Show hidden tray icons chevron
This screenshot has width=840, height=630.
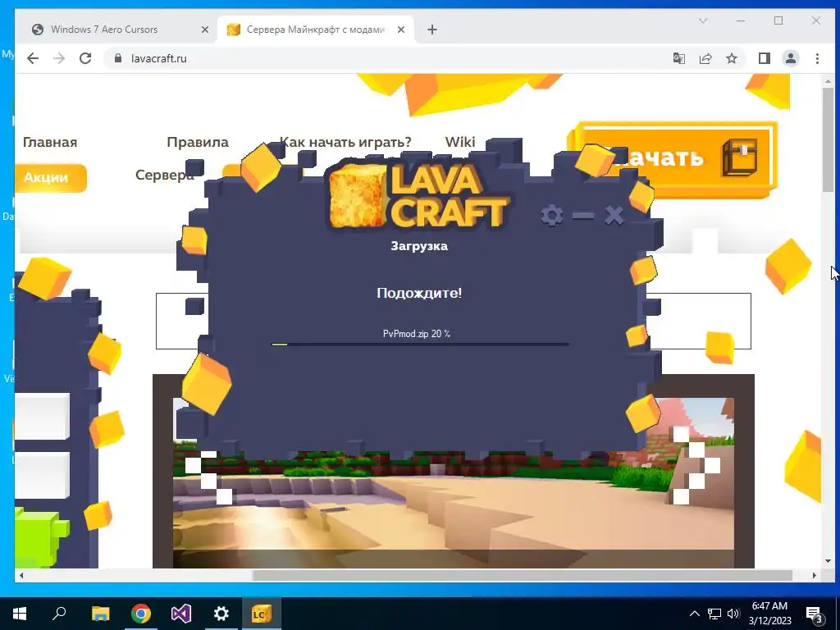pyautogui.click(x=694, y=614)
